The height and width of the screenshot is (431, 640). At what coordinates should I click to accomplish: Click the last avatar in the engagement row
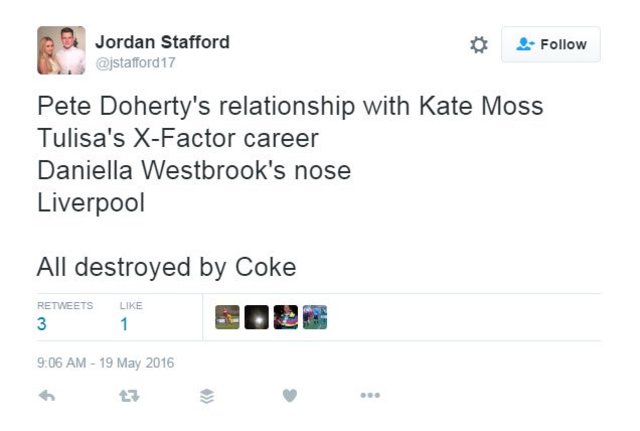click(315, 317)
